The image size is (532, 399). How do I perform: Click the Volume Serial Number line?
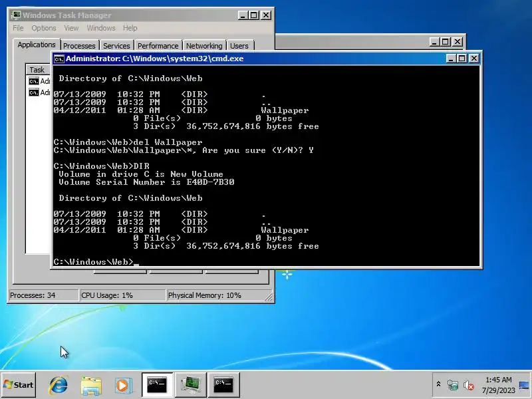coord(146,182)
